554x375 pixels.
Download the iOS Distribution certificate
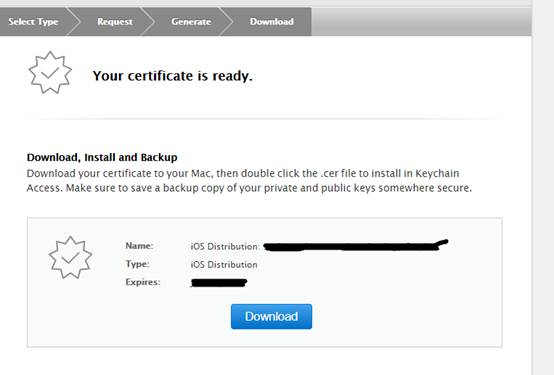pos(271,316)
